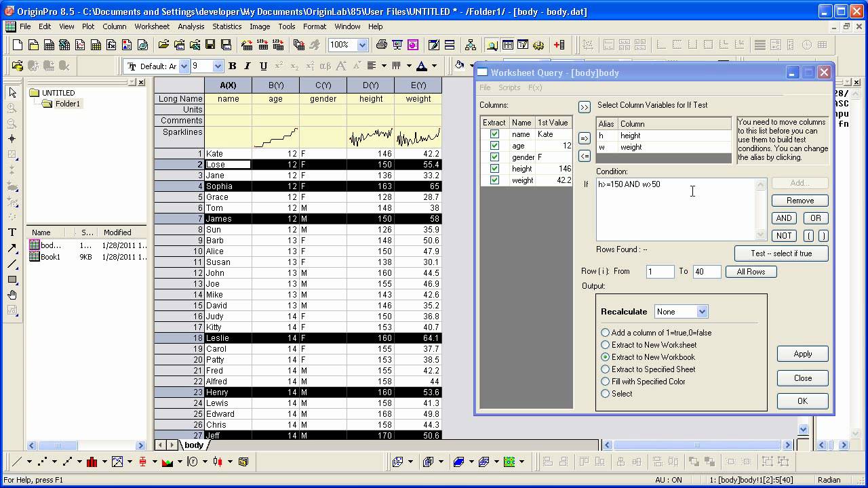Select the Rectangle drawing tool
868x488 pixels.
[12, 279]
